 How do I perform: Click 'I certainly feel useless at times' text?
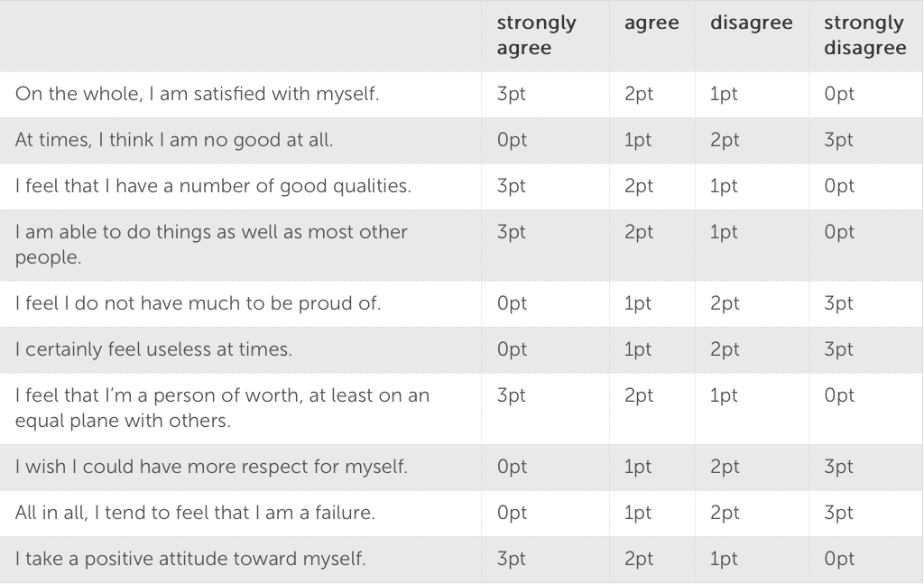coord(153,348)
